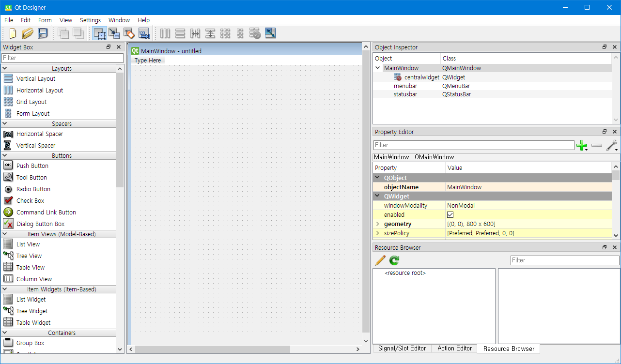The width and height of the screenshot is (621, 364).
Task: Select Grid Layout in Widget Box
Action: coord(31,102)
